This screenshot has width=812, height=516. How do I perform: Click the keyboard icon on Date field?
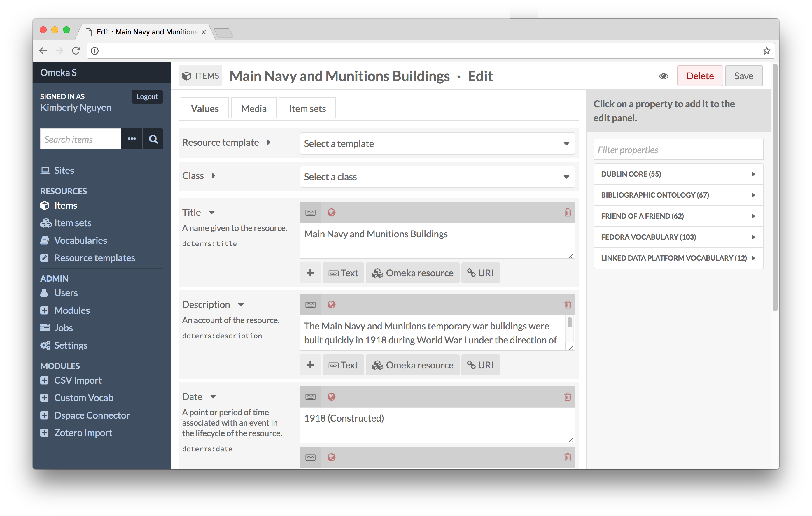click(x=311, y=396)
